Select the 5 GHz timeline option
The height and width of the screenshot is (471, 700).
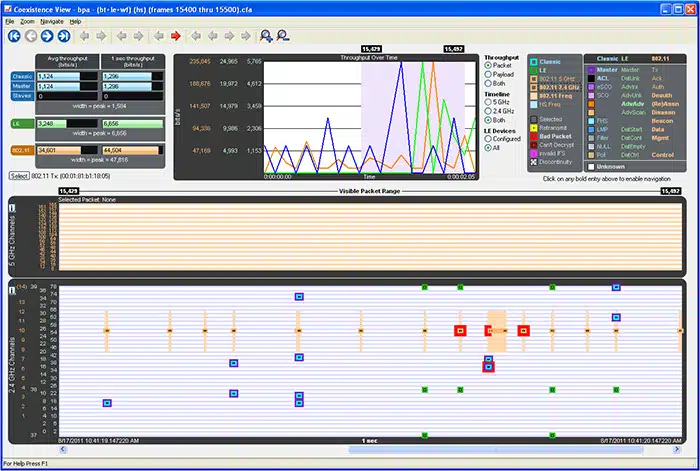(x=488, y=103)
